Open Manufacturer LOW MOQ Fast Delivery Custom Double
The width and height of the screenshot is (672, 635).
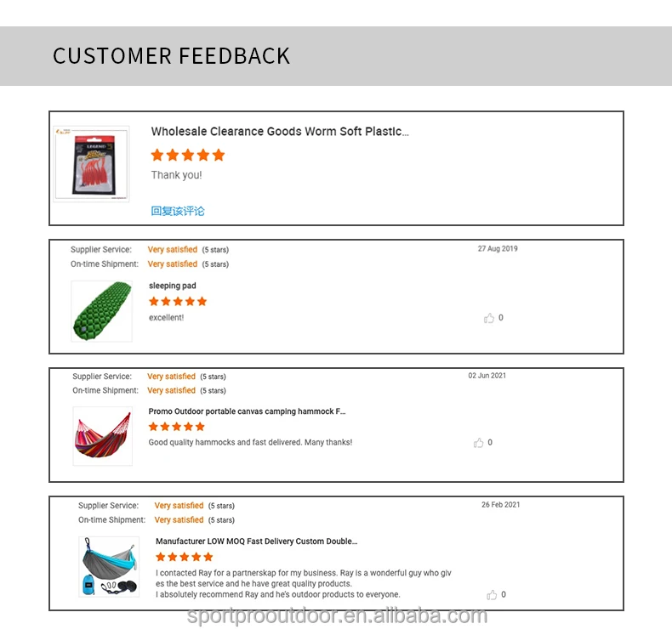256,541
